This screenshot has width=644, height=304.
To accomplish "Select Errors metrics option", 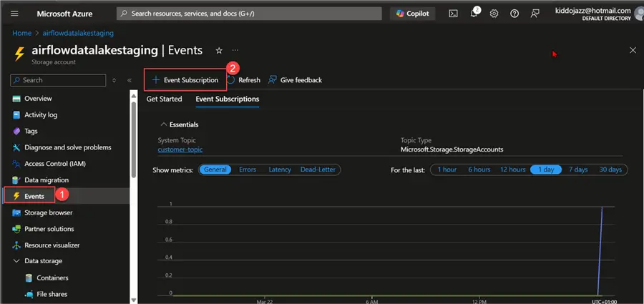I will click(x=248, y=170).
